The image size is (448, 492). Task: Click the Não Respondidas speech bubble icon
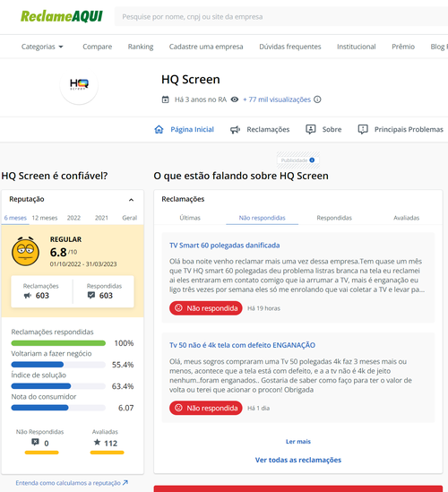tap(35, 442)
